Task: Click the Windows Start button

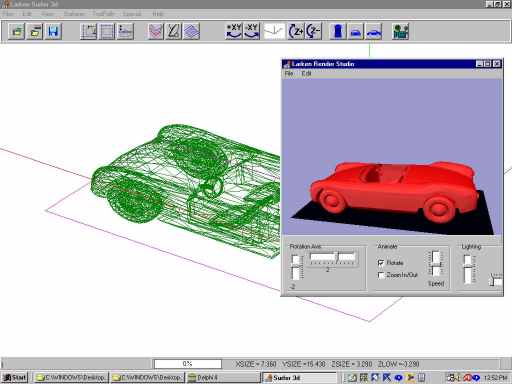Action: (x=15, y=377)
